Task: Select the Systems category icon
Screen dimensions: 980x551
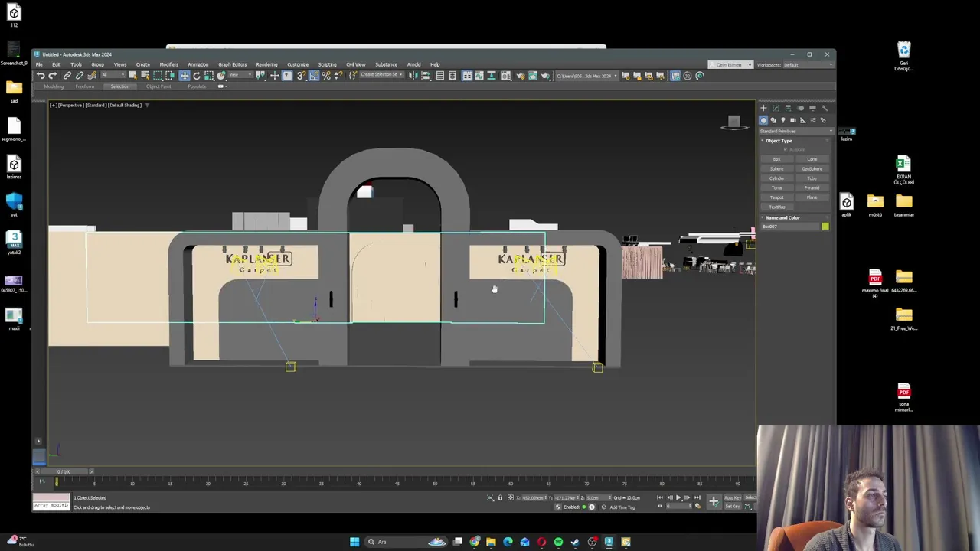Action: click(823, 120)
